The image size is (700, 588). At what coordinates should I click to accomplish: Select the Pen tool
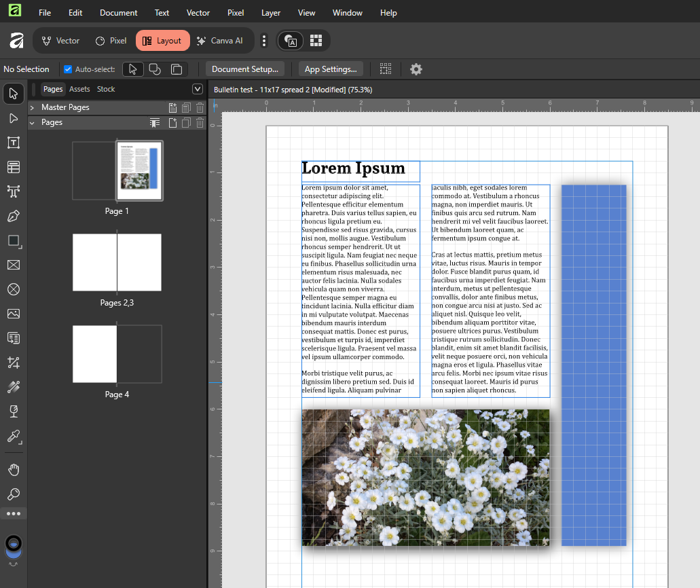click(14, 216)
